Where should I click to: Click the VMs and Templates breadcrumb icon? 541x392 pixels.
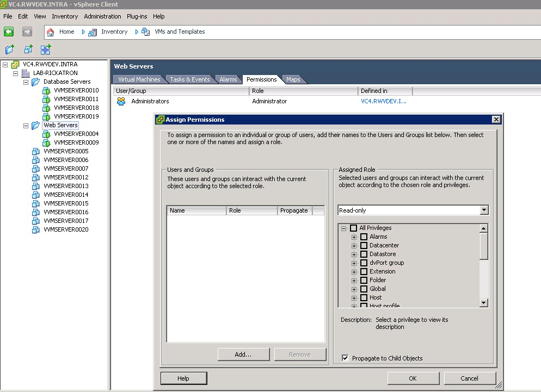146,32
